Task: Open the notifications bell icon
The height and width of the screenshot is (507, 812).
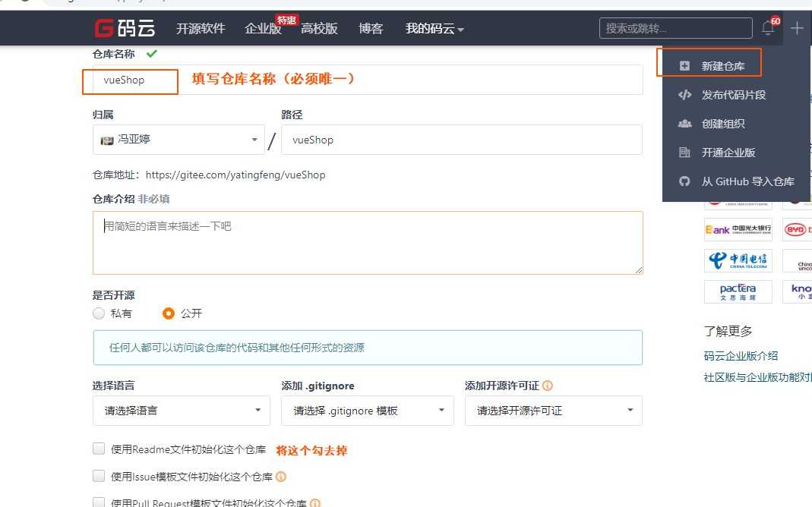Action: [767, 28]
